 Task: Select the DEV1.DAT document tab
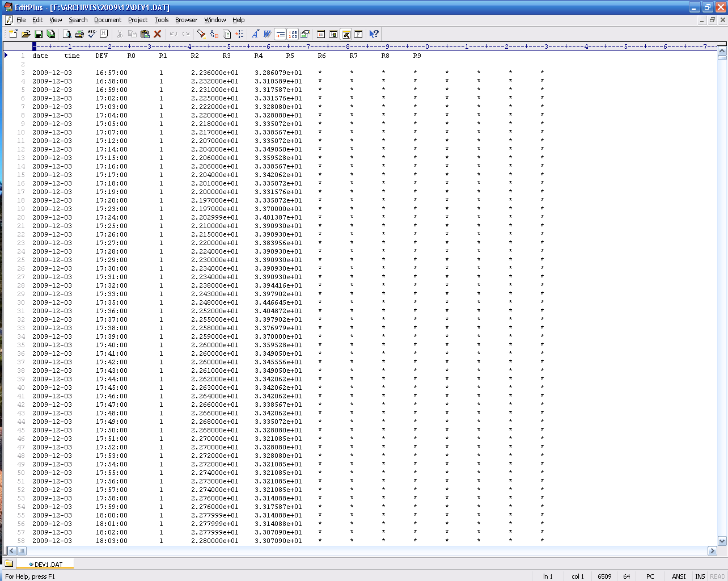tap(45, 564)
